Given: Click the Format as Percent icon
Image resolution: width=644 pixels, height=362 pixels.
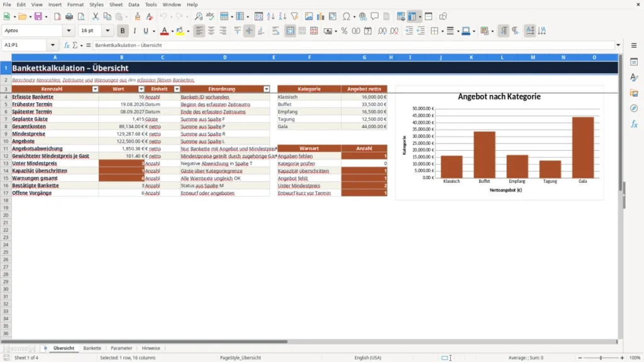Looking at the screenshot, I should [344, 31].
